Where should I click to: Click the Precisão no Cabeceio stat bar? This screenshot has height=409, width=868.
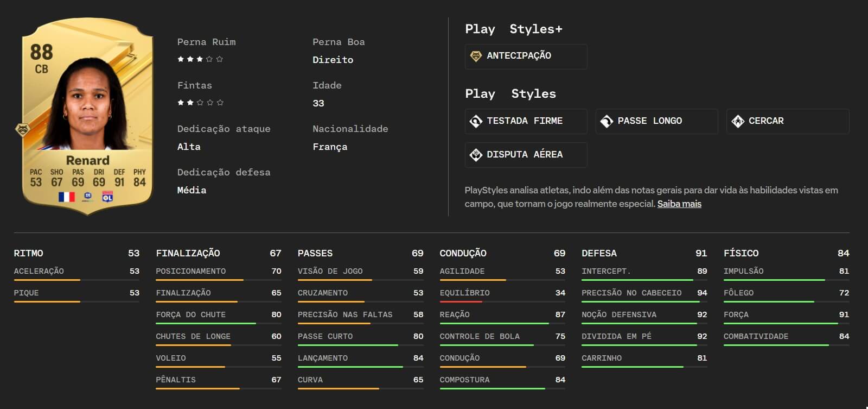click(644, 301)
